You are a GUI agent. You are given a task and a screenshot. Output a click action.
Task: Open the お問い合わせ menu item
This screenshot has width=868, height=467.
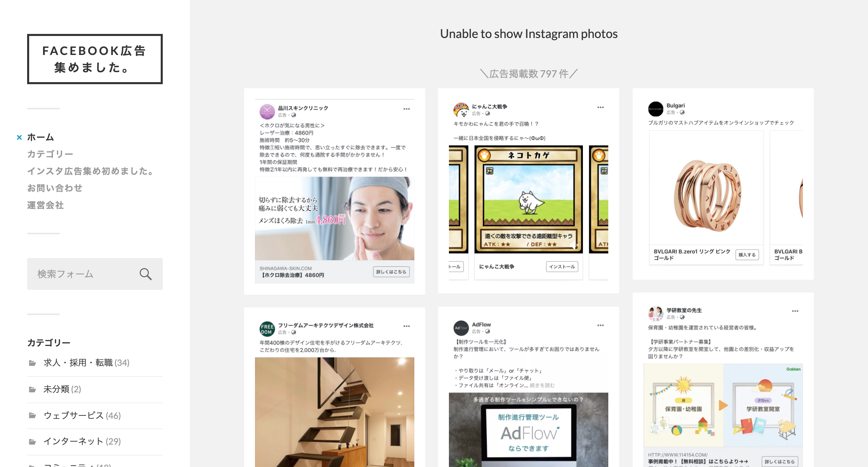pyautogui.click(x=55, y=188)
